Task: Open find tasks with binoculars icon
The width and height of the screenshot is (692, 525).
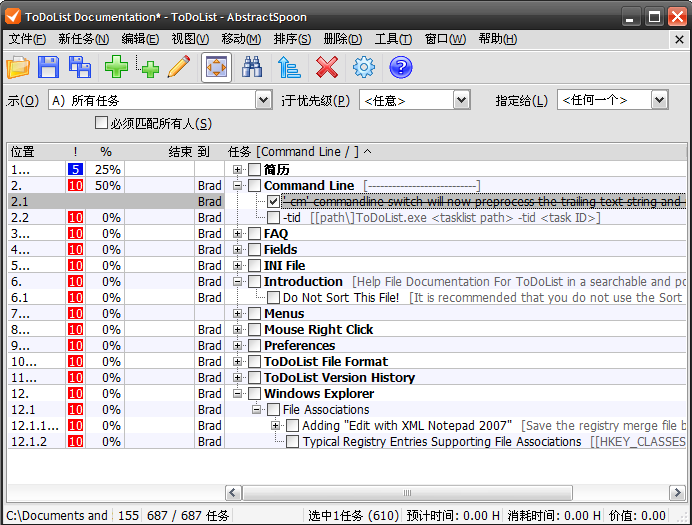Action: pyautogui.click(x=252, y=68)
